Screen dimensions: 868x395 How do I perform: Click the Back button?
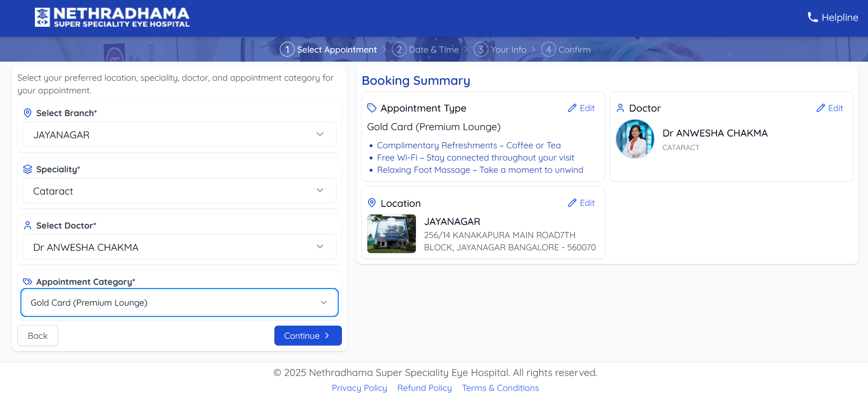pyautogui.click(x=38, y=336)
